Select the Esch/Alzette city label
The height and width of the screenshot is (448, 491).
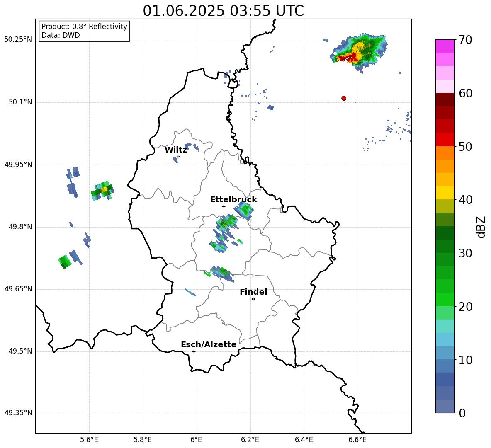point(209,344)
